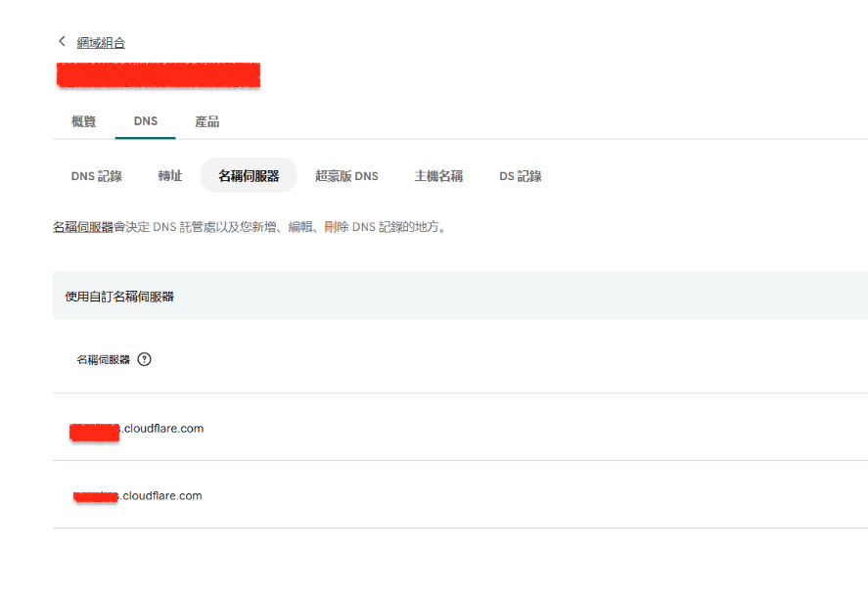Select the DNS tab

point(146,121)
